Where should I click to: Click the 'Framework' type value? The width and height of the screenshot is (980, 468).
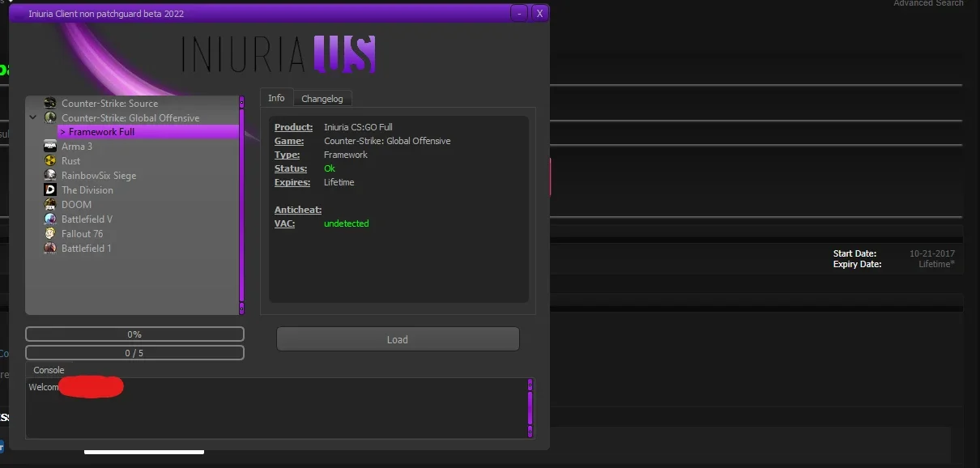click(x=346, y=155)
